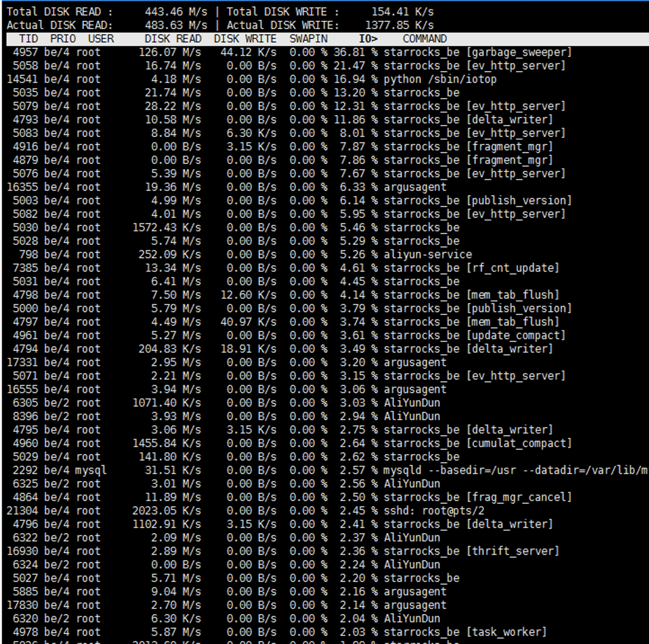Click the COMMAND column header
The image size is (649, 644).
click(x=424, y=39)
